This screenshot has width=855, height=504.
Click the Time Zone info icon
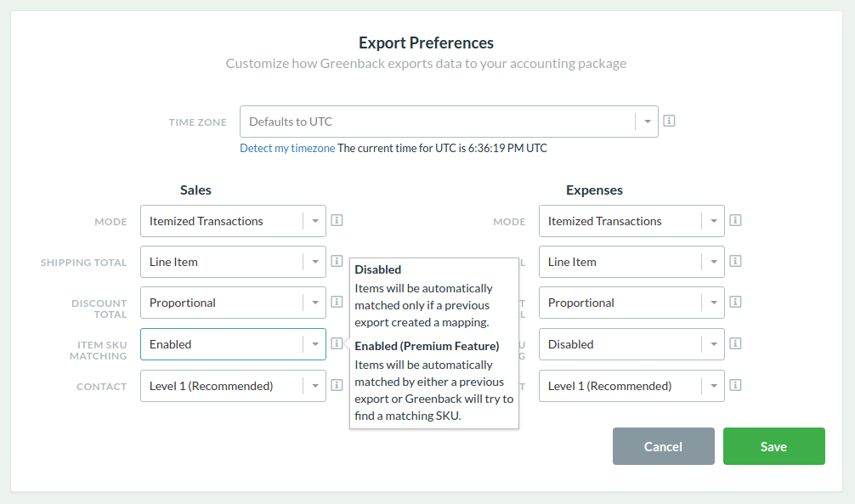tap(669, 121)
